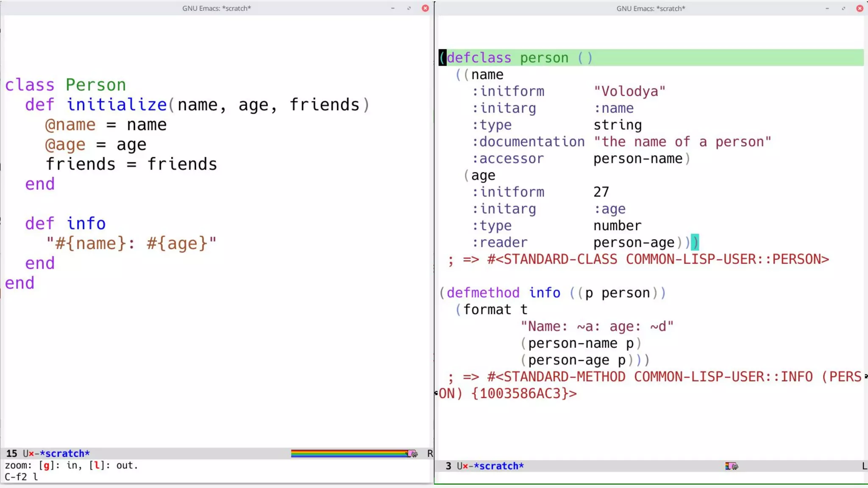Click the rainbow progress bar in the left mode line
Screen dimensions: 868x488
[x=348, y=454]
